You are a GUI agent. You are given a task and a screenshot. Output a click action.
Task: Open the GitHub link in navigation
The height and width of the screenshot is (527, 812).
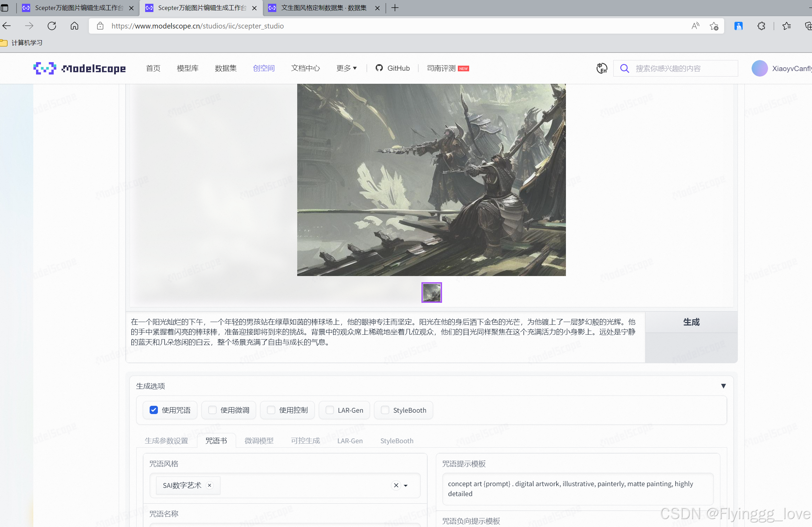tap(393, 68)
